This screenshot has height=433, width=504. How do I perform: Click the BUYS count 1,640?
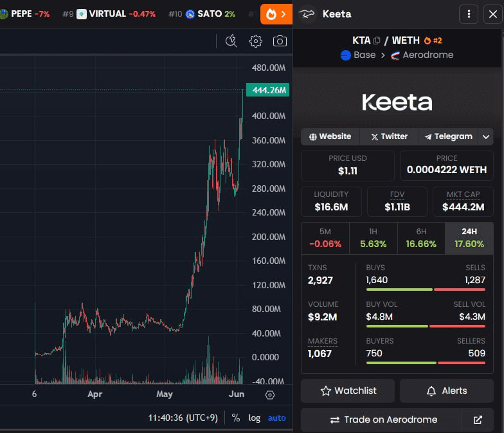coord(377,281)
